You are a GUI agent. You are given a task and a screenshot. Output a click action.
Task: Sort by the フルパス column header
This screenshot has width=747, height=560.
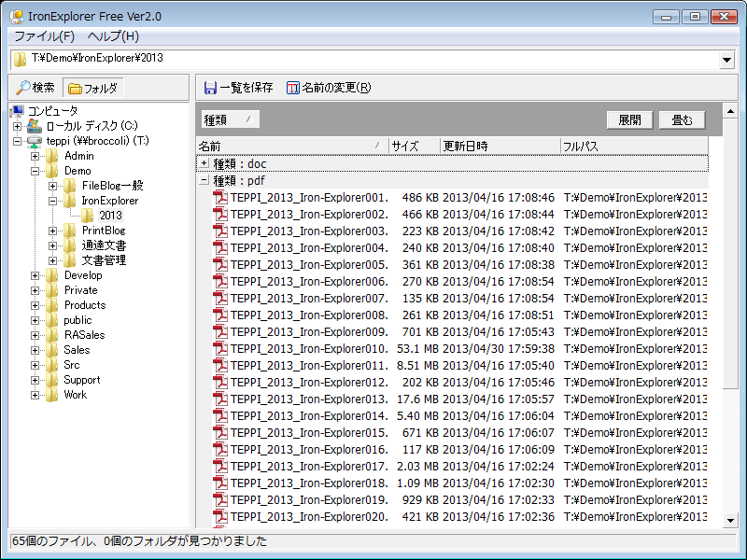[x=634, y=147]
